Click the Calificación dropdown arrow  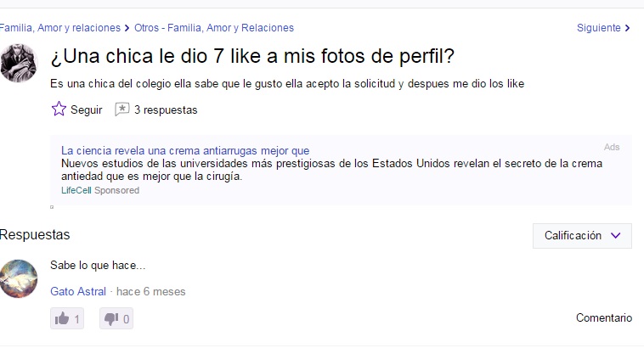pyautogui.click(x=615, y=236)
